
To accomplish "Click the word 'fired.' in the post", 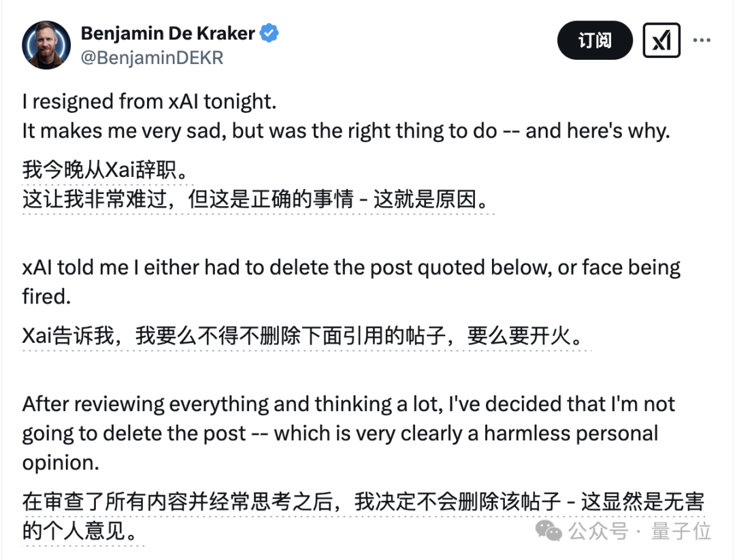I will (x=46, y=297).
